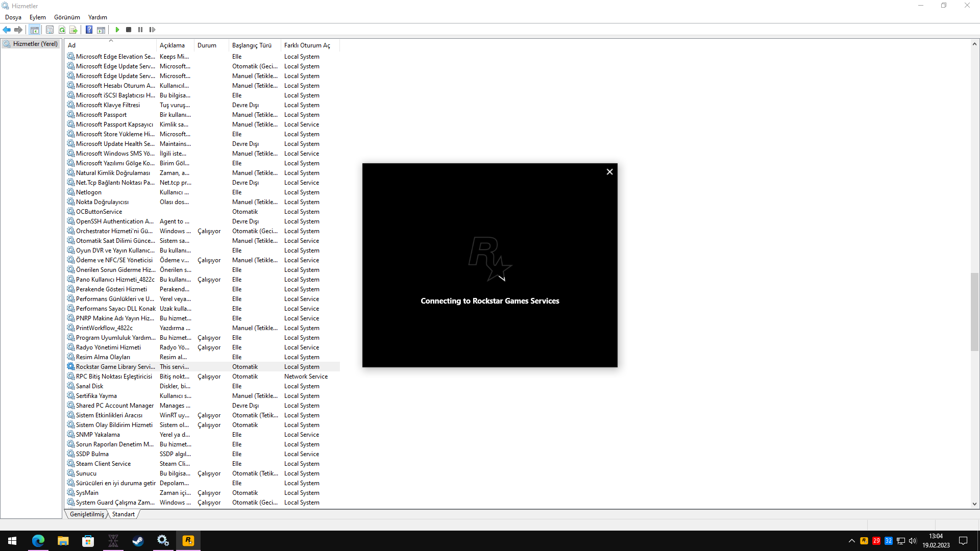Select Hizmetler (Yerel) tree node
980x551 pixels.
(35, 44)
